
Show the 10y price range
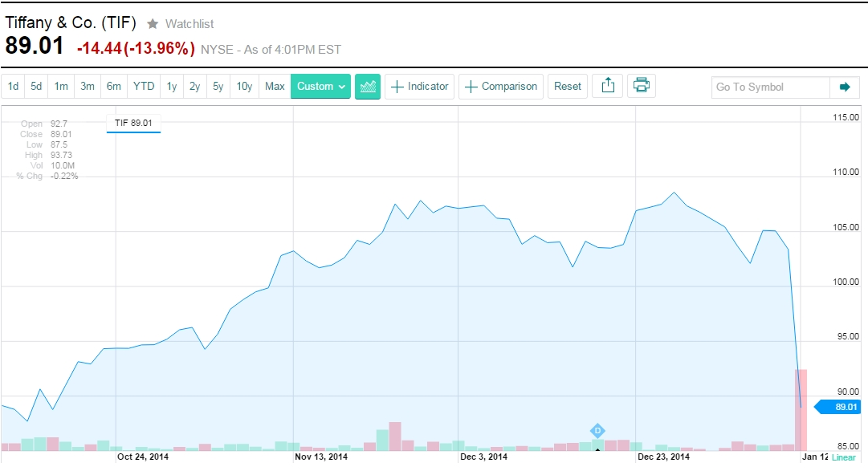244,87
